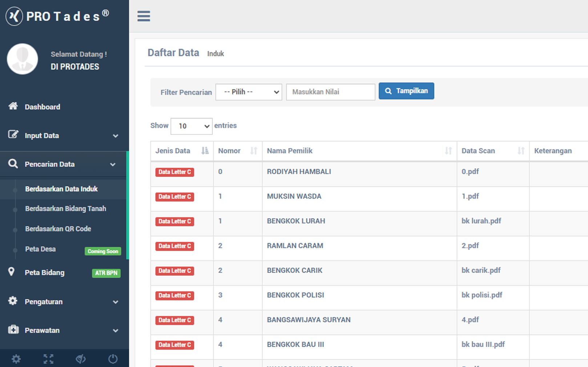Screen dimensions: 588x367
Task: Click the Pencarian Data magnifier icon
Action: click(13, 164)
